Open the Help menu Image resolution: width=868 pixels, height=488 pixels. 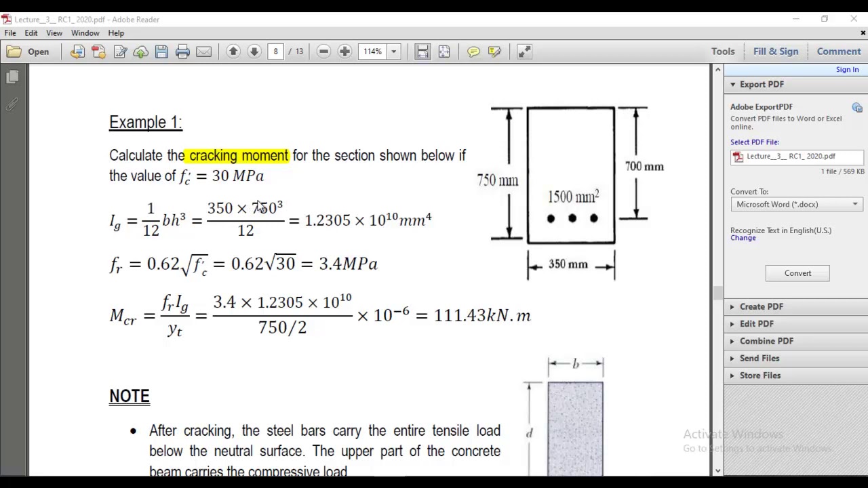pyautogui.click(x=116, y=33)
